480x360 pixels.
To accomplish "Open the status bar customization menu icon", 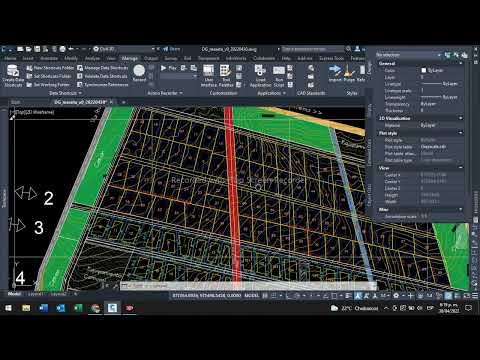I will click(x=475, y=295).
